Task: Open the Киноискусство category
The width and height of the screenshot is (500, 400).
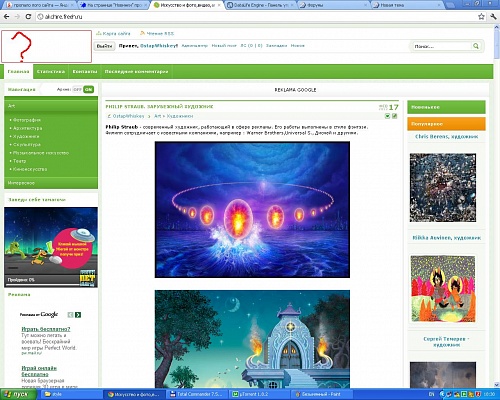Action: click(30, 169)
